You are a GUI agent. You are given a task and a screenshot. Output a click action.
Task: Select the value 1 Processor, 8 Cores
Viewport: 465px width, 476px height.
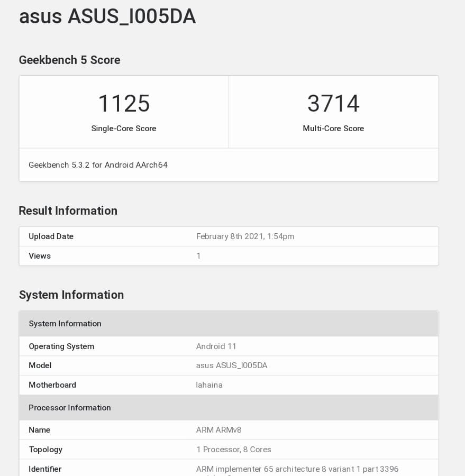234,449
